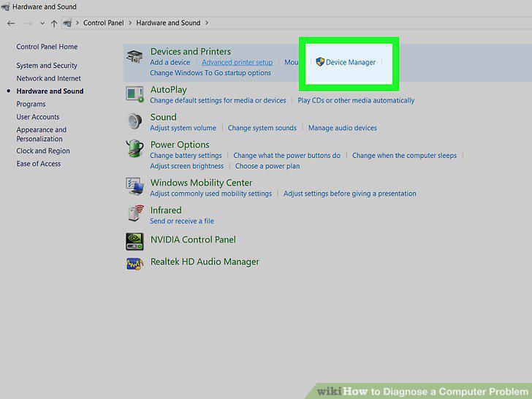The image size is (532, 399).
Task: Click the Devices and Printers icon
Action: (x=134, y=57)
